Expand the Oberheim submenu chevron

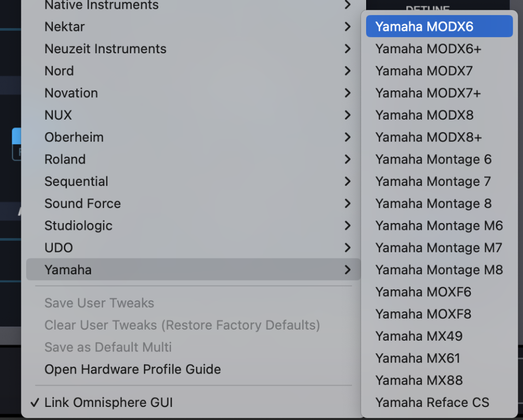pyautogui.click(x=347, y=137)
